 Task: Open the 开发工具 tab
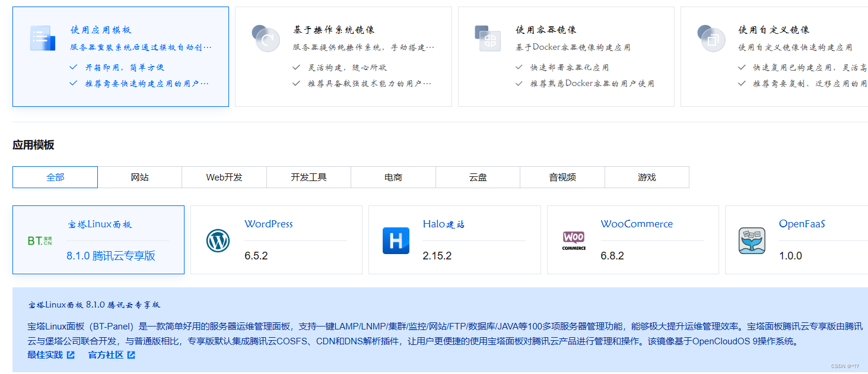(x=309, y=177)
